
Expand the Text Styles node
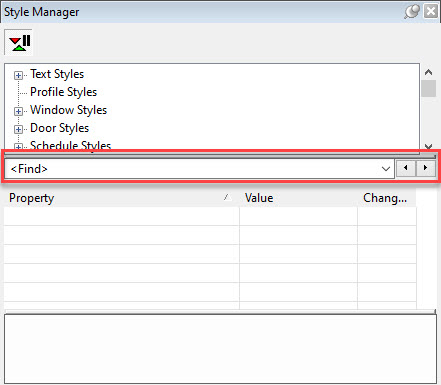pyautogui.click(x=18, y=75)
